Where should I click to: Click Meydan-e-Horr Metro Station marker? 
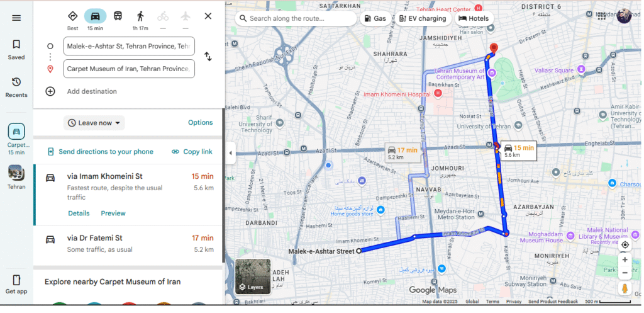point(480,214)
